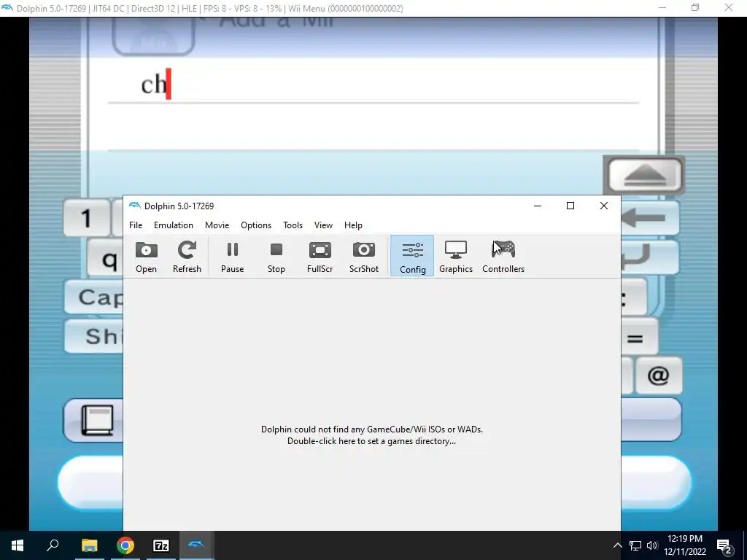Open taskbar search
This screenshot has height=560, width=747.
[53, 545]
